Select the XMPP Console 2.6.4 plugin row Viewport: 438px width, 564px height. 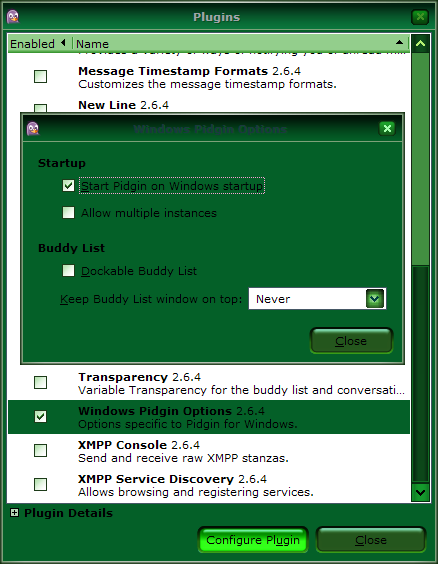[209, 451]
